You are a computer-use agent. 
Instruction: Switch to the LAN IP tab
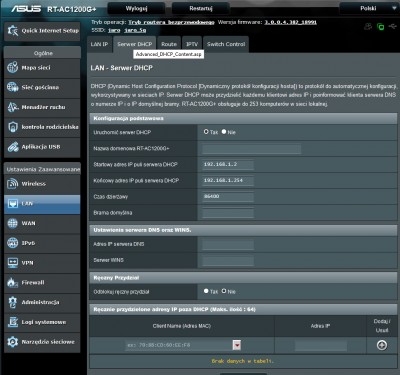[x=99, y=44]
